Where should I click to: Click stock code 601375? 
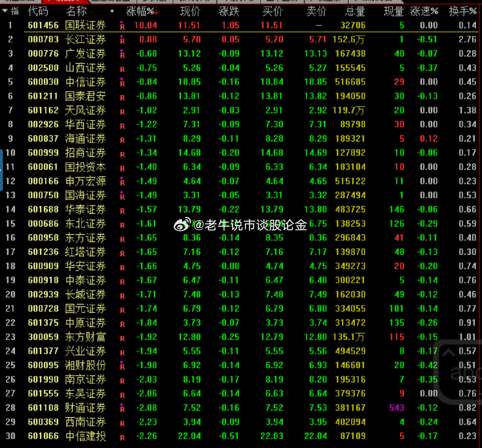[43, 323]
